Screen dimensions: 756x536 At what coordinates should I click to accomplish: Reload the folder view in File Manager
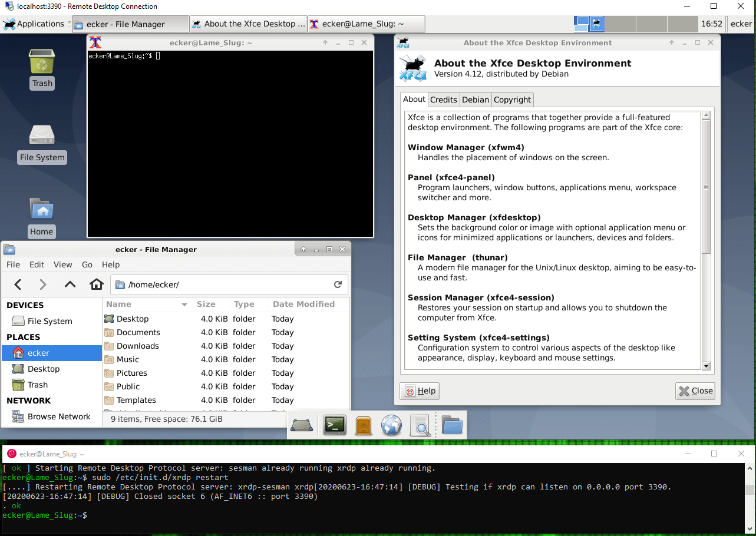click(x=338, y=284)
